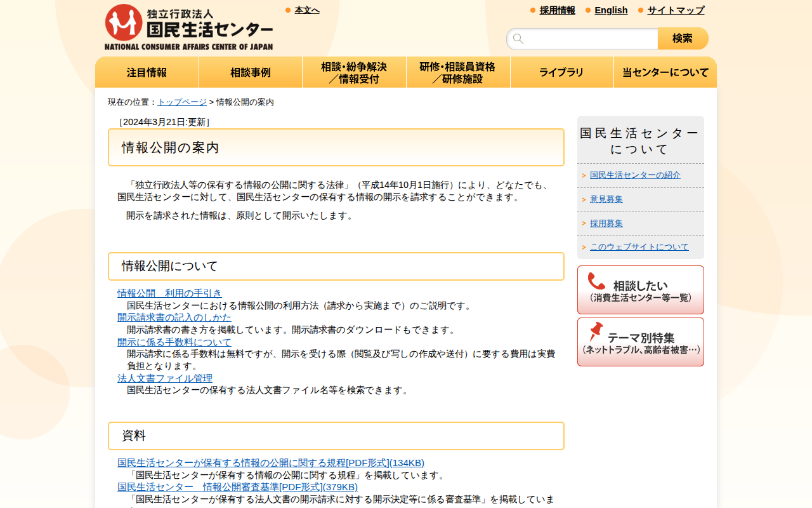
Task: Select the 研修・相談員資格／研修施設 tab
Action: 458,72
